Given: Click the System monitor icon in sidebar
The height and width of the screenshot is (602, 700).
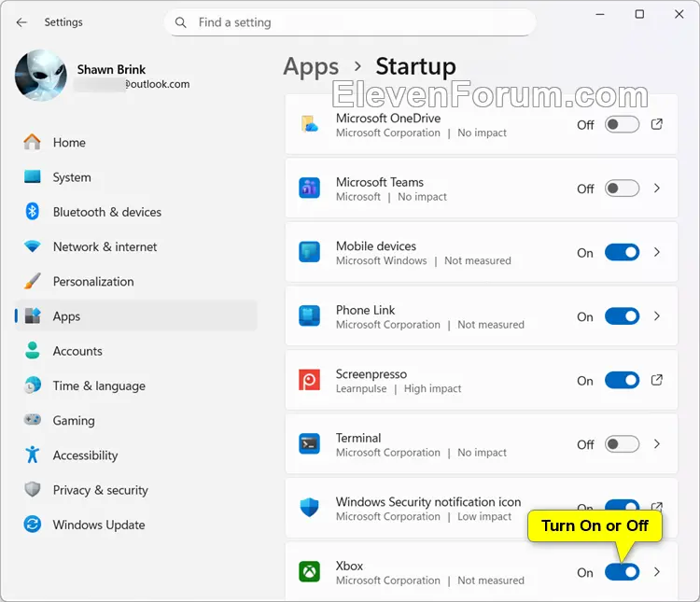Looking at the screenshot, I should (32, 176).
